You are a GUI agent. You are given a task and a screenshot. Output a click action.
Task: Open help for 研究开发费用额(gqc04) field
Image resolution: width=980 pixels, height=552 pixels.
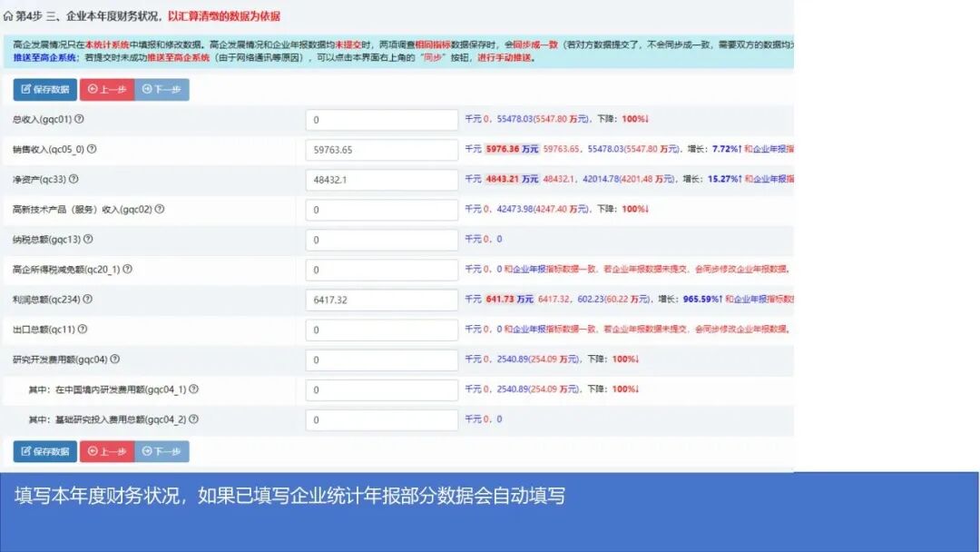point(116,360)
